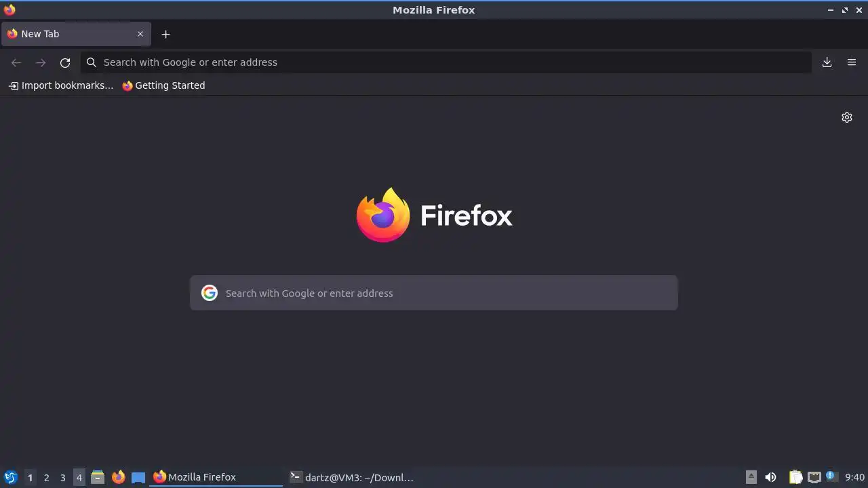Activate Mozilla Firefox taskbar window button
The width and height of the screenshot is (868, 488).
coord(216,477)
